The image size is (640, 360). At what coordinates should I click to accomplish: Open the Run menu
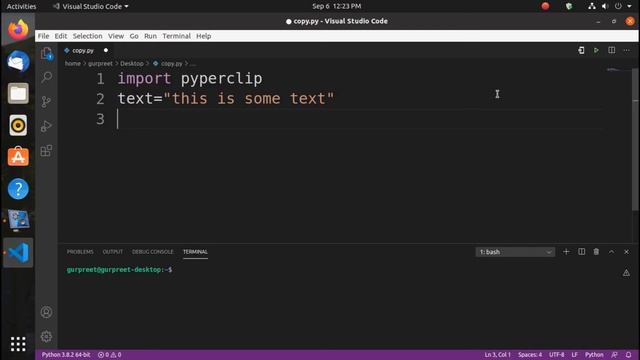pyautogui.click(x=150, y=36)
